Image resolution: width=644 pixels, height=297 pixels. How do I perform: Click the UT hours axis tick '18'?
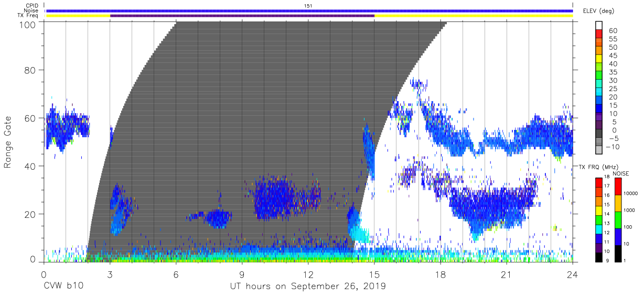tap(441, 274)
